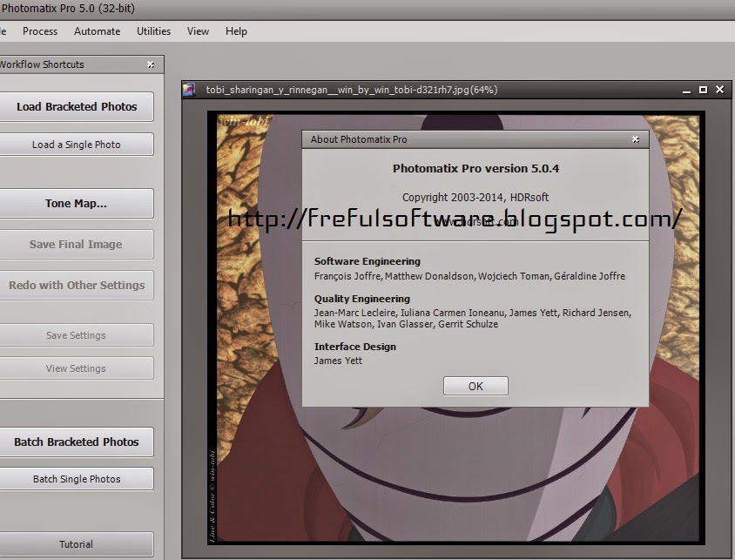Click the Tone Map... button

point(77,204)
